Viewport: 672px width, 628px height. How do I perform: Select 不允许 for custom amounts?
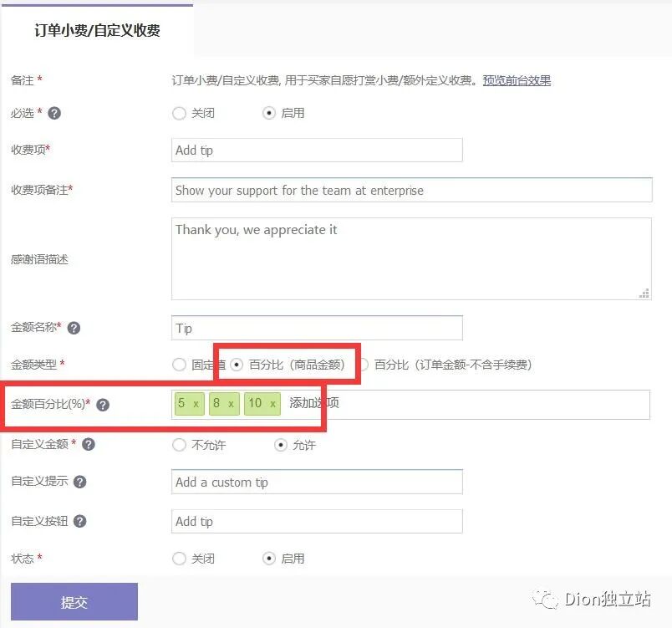[x=179, y=445]
